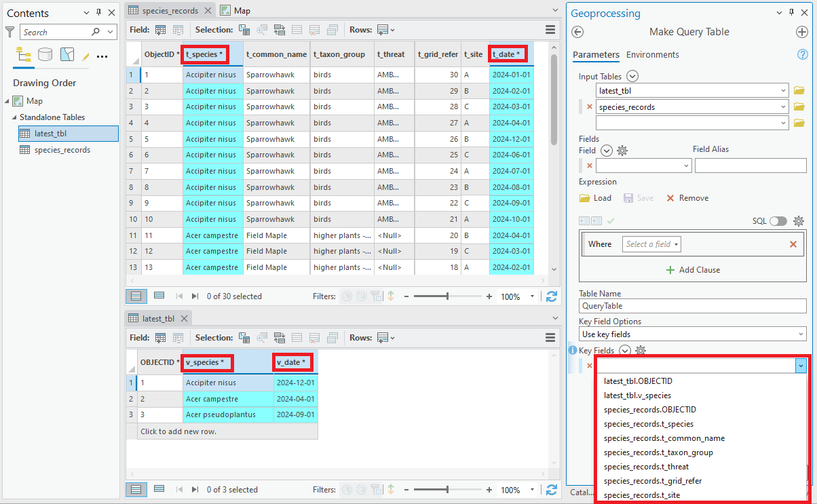Click the filter icon in Contents pane
Viewport: 817px width, 504px height.
click(9, 32)
